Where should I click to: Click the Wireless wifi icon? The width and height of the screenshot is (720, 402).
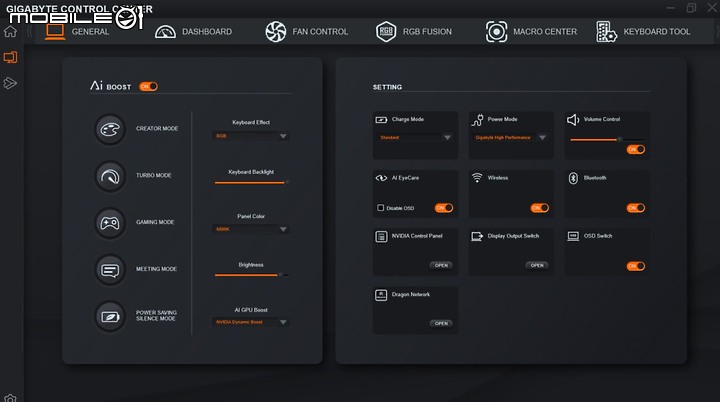477,178
